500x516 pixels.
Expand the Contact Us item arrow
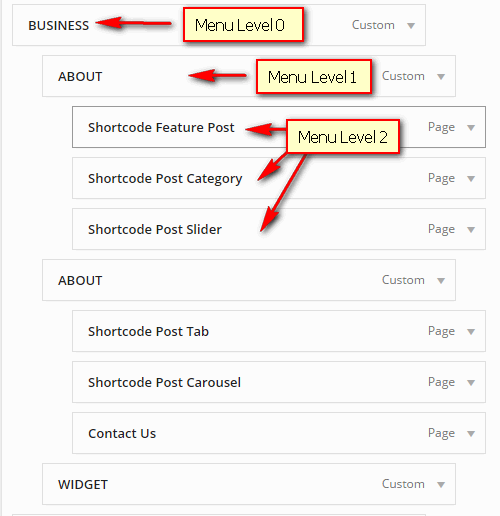coord(471,434)
